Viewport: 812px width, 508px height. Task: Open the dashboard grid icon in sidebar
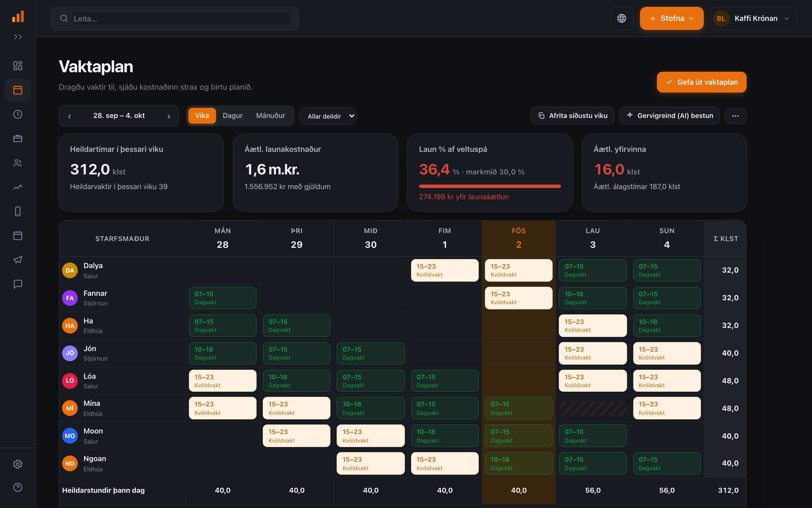tap(18, 65)
